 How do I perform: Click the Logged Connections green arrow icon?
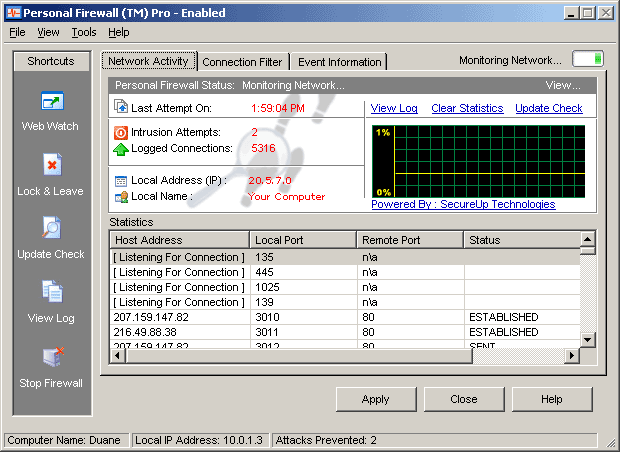(121, 149)
